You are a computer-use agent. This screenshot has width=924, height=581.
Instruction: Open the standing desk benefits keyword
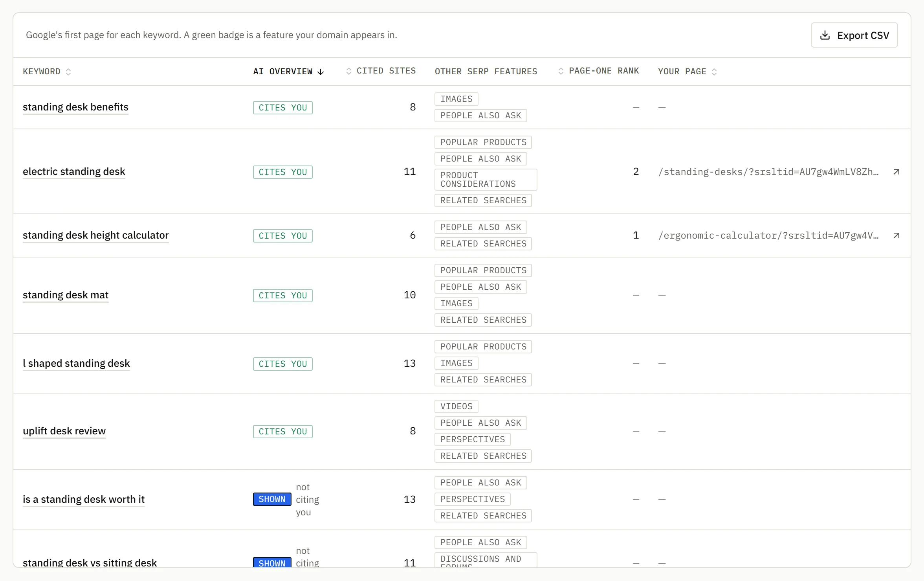75,107
